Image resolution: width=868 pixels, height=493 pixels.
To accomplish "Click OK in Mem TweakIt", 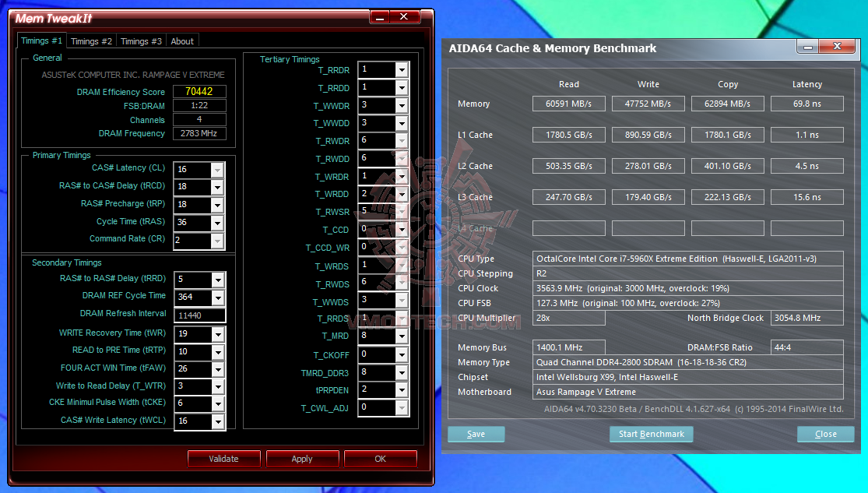I will tap(381, 459).
